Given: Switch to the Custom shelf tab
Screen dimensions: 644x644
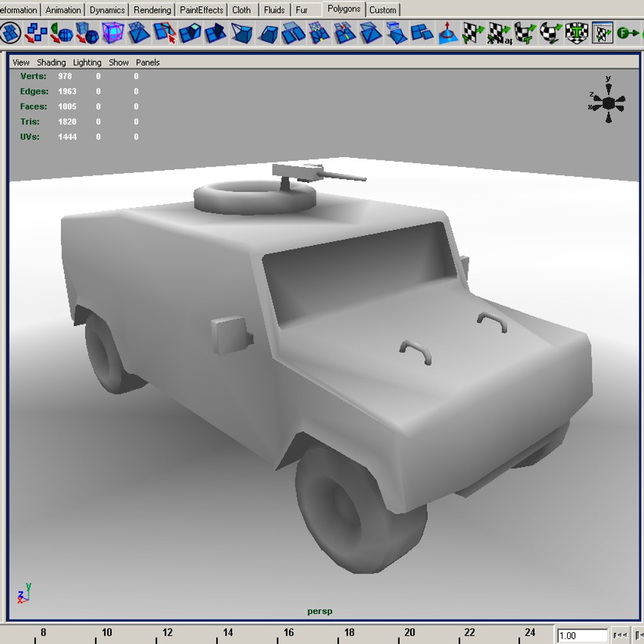Looking at the screenshot, I should 382,10.
